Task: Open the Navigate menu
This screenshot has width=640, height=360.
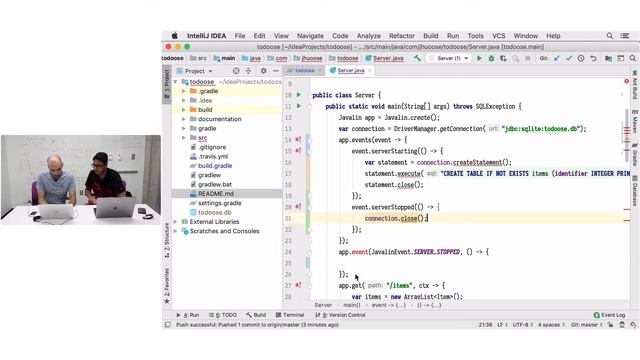Action: [310, 36]
